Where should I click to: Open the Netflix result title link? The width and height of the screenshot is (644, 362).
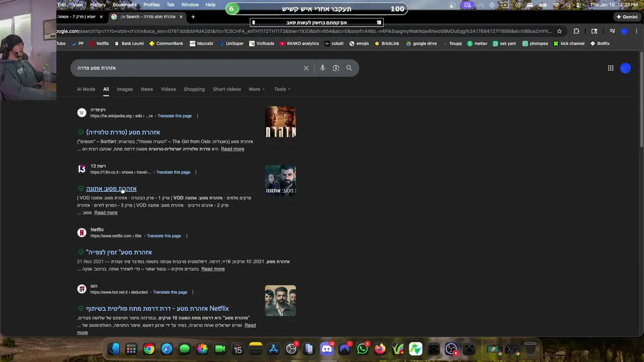(119, 252)
